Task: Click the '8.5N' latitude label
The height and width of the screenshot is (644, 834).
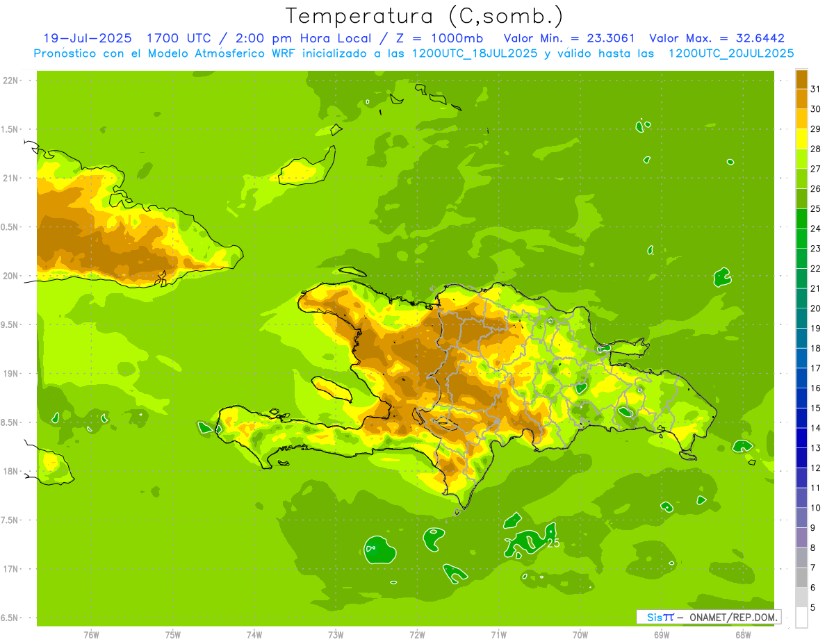Action: point(10,422)
